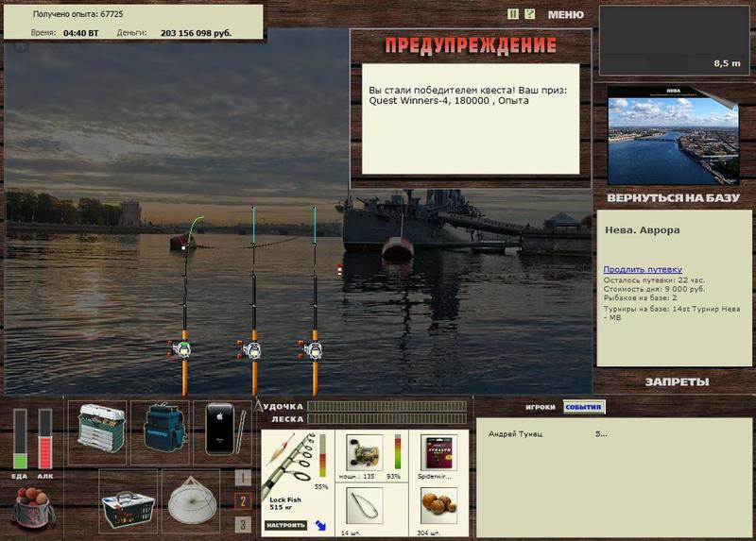Switch to the СОБЫТИЯ tab

click(583, 407)
